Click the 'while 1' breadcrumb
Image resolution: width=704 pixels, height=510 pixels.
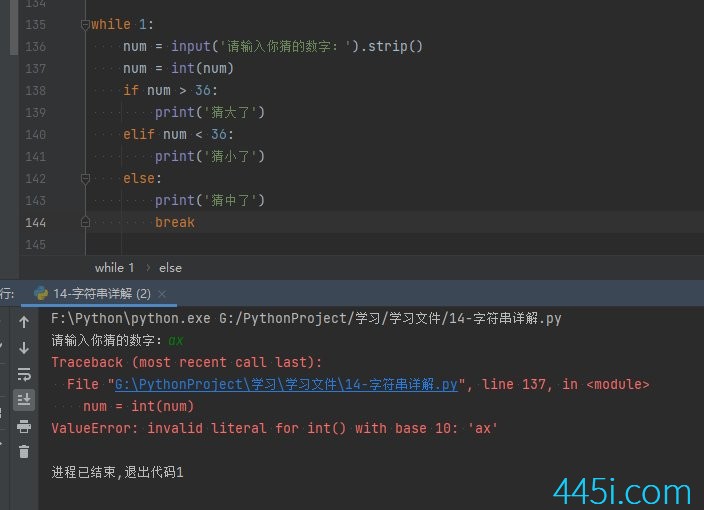[x=114, y=268]
